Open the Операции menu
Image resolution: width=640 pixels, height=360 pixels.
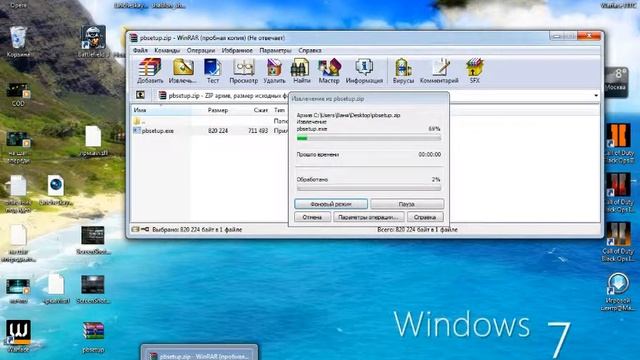click(x=201, y=51)
